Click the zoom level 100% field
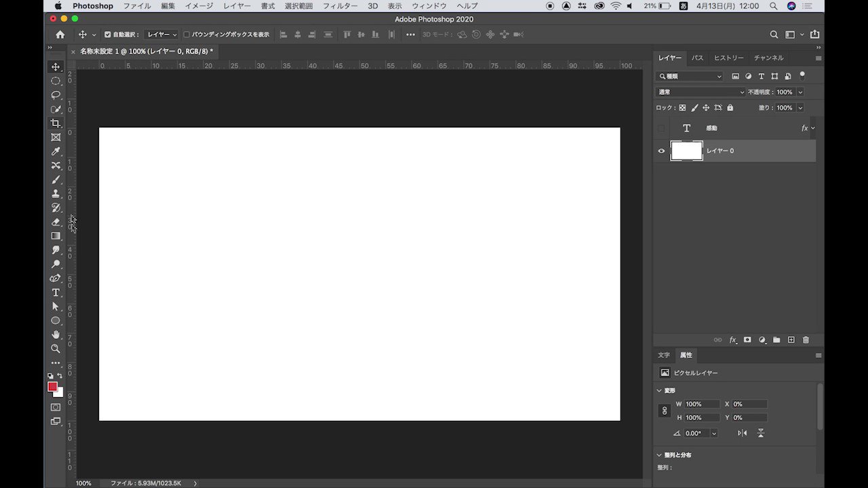The width and height of the screenshot is (868, 488). (x=83, y=483)
